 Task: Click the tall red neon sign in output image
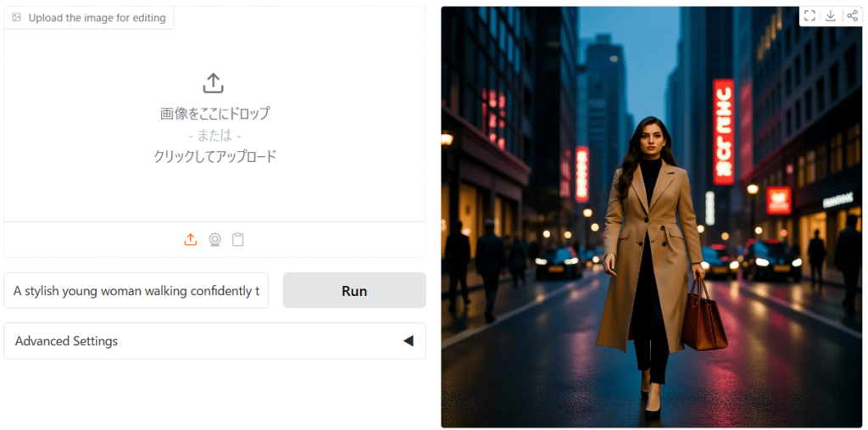tap(723, 131)
